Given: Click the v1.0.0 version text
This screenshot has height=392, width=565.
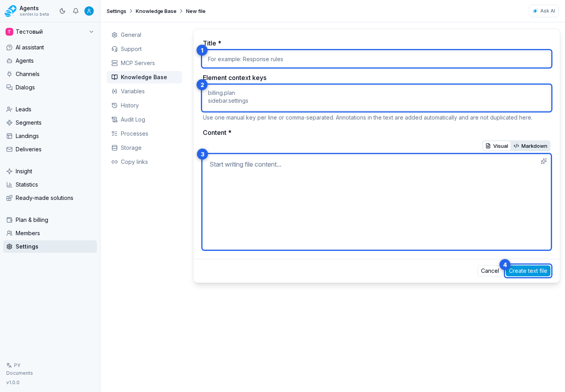Looking at the screenshot, I should click(x=13, y=383).
